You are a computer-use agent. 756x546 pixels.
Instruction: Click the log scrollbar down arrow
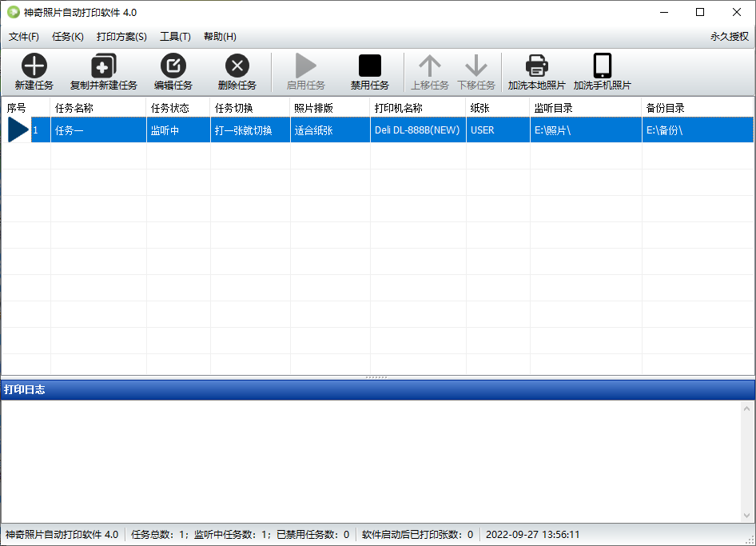(x=747, y=516)
